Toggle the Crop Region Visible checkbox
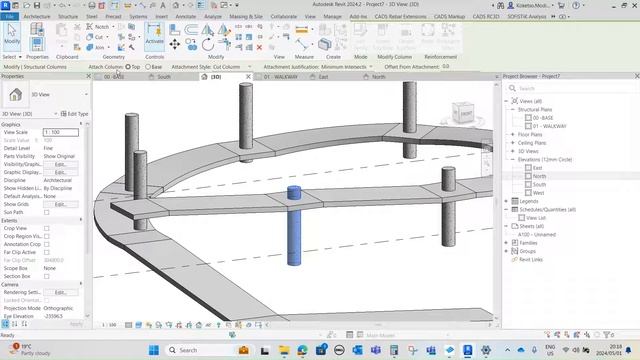640x360 pixels. tap(47, 236)
